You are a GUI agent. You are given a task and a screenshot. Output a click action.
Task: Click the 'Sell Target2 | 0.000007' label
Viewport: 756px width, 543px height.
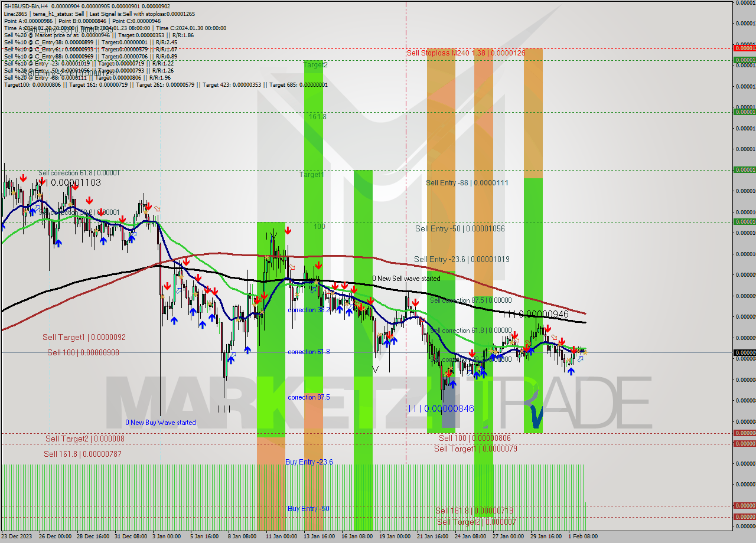tap(477, 522)
